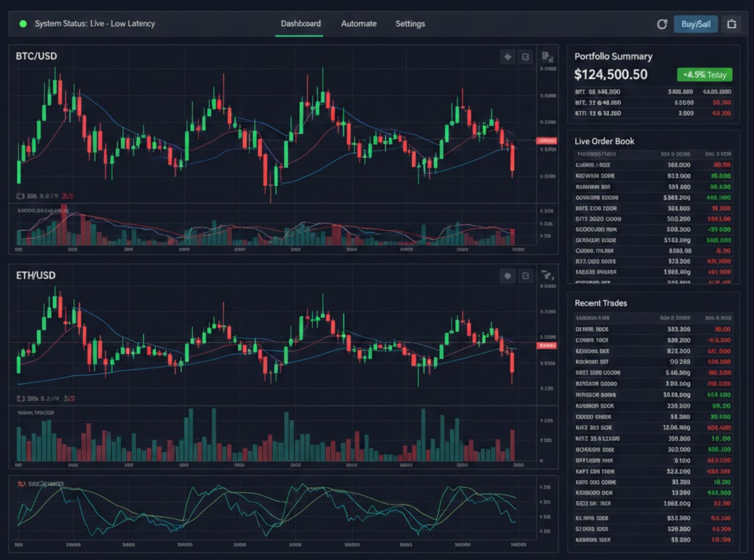Click the red price tag on BTC/USD axis
This screenshot has height=560, width=754.
[547, 141]
